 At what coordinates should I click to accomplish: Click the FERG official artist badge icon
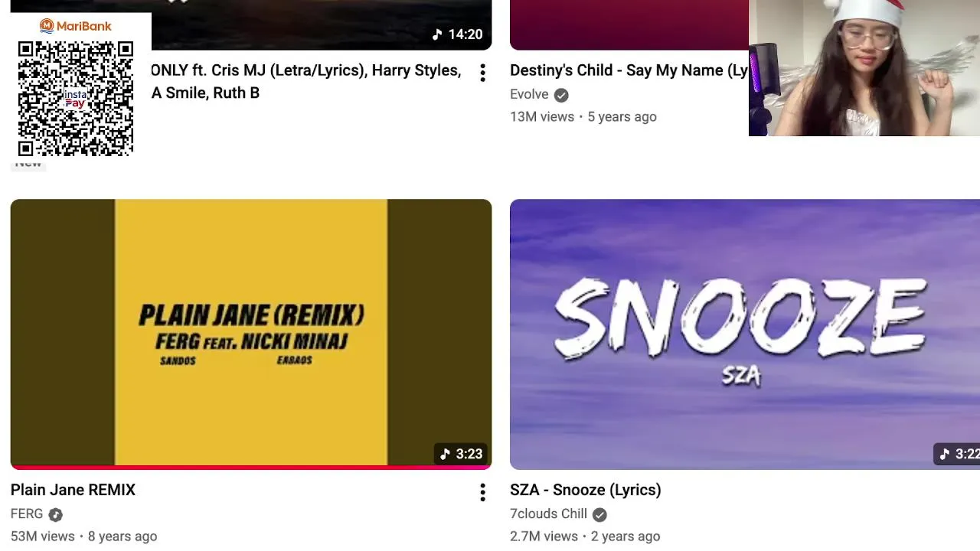[55, 514]
